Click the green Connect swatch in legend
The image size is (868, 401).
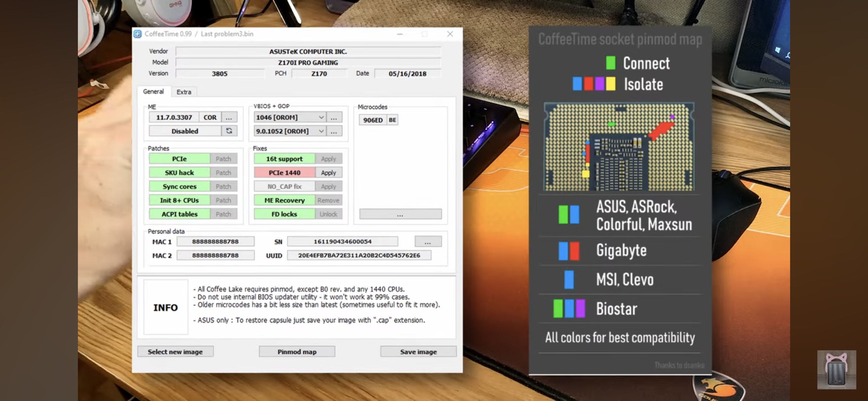coord(611,63)
